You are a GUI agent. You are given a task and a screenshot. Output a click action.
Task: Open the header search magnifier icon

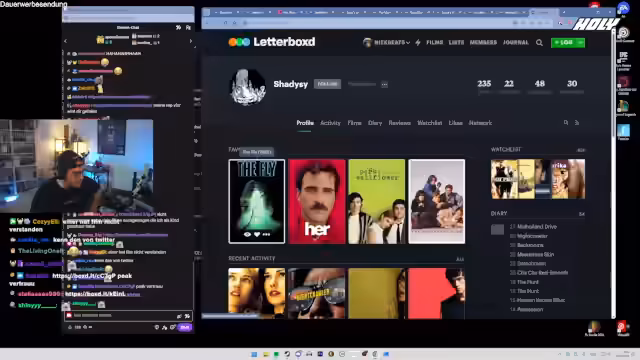pos(539,42)
